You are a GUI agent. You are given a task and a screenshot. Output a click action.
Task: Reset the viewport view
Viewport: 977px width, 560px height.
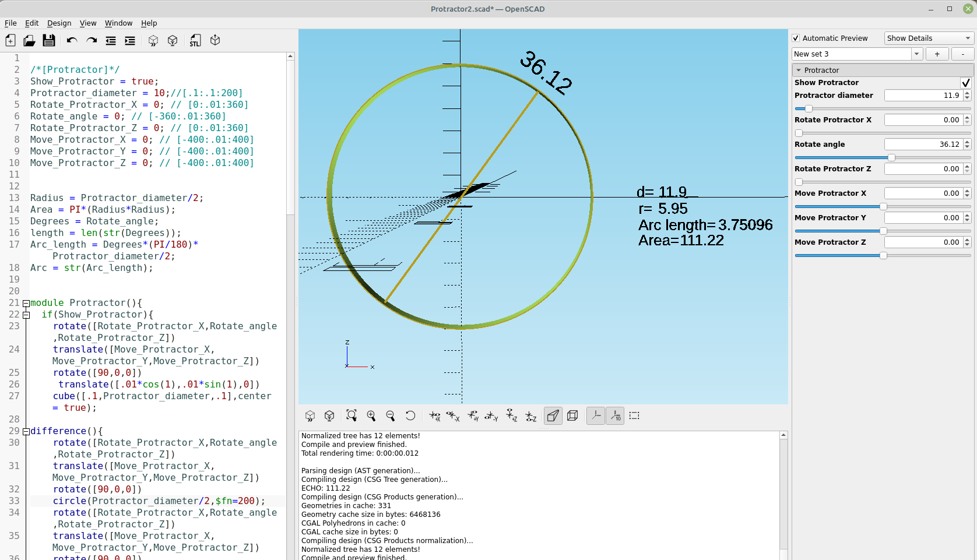(x=410, y=415)
